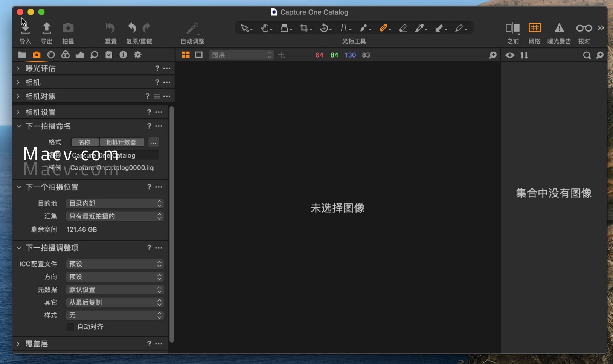Click the viewer zoom magnifier icon

(493, 55)
